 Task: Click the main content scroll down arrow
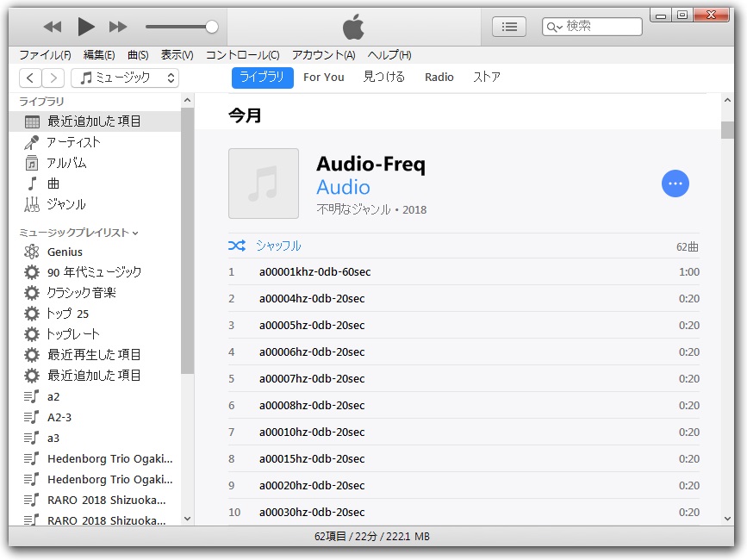click(x=727, y=519)
